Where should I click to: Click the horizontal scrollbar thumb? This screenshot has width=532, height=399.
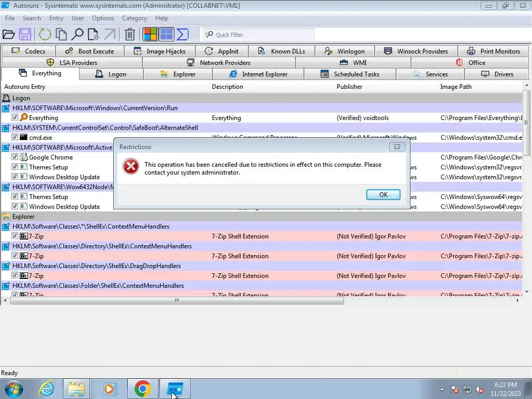(x=177, y=301)
